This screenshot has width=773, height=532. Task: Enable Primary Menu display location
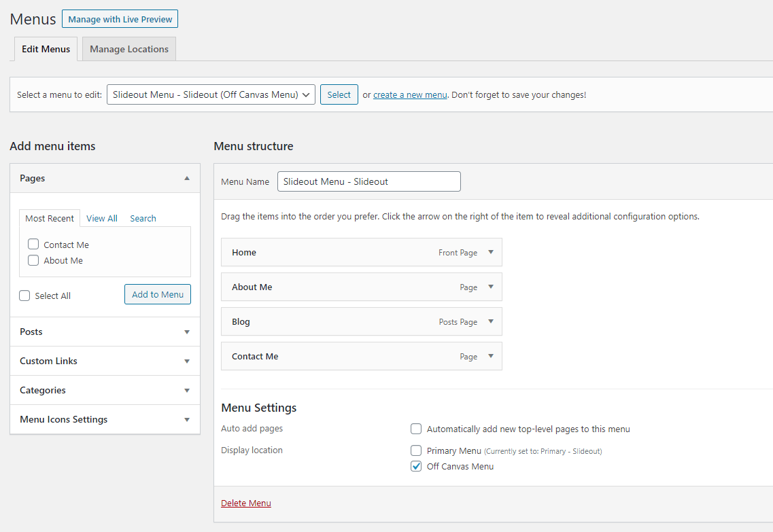(x=416, y=450)
